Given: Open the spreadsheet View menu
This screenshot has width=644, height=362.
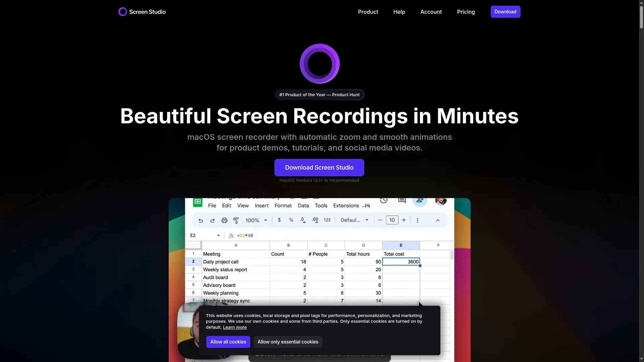Looking at the screenshot, I should 243,205.
